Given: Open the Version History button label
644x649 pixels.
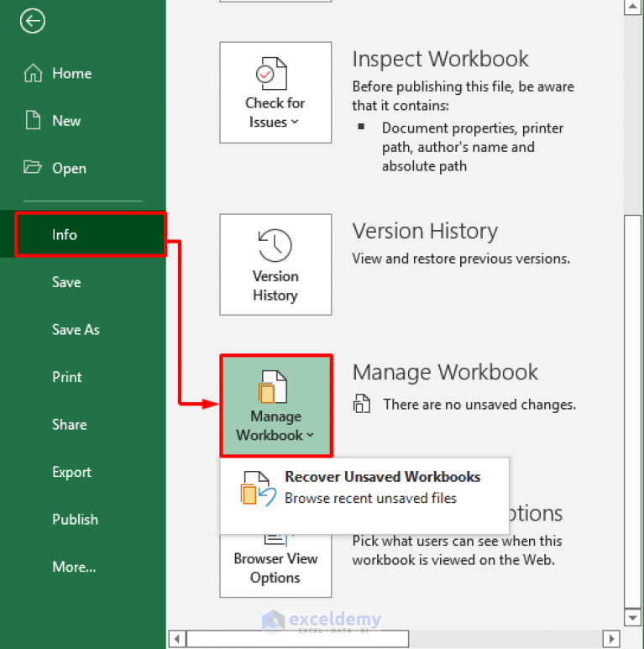Looking at the screenshot, I should coord(275,285).
